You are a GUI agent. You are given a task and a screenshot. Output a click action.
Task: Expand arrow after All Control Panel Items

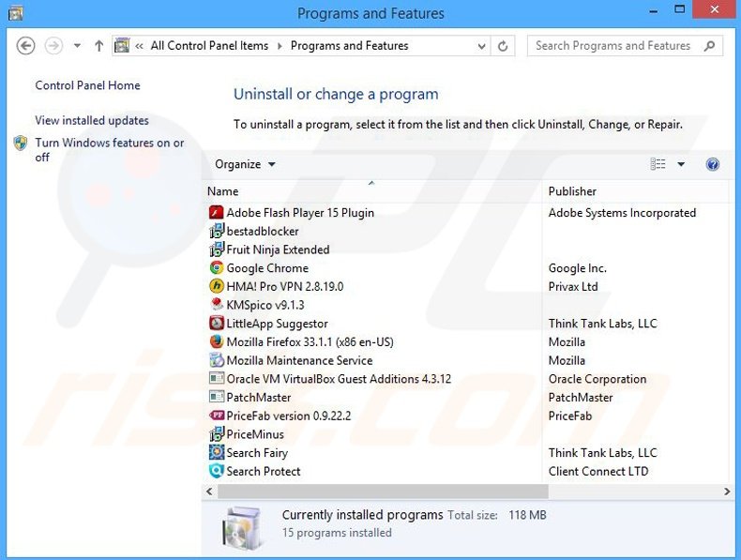click(280, 46)
